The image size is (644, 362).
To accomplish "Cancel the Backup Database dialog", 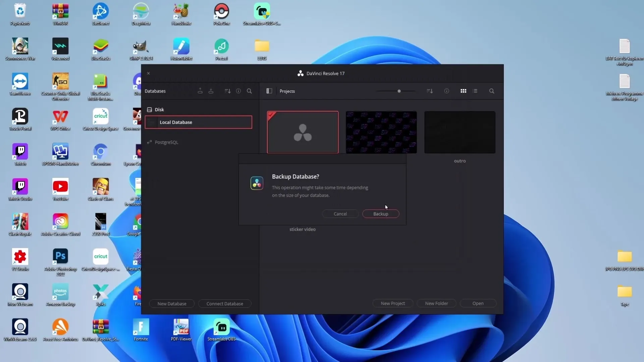I will coord(340,214).
